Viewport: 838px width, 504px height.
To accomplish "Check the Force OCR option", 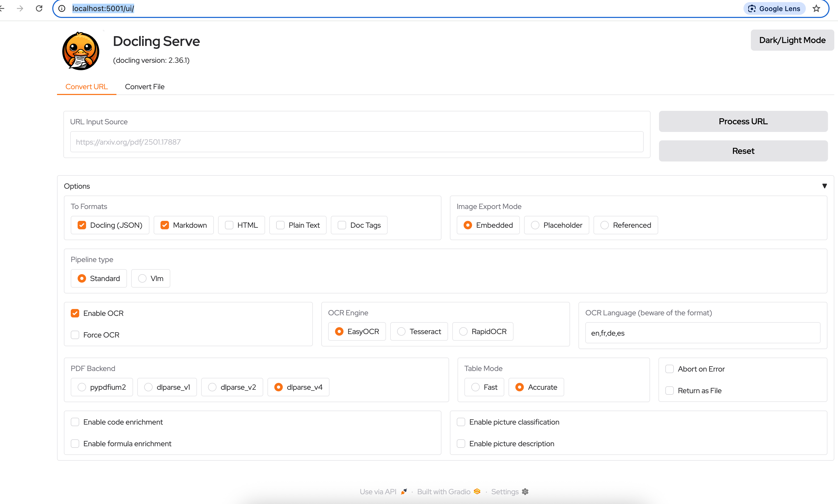I will [x=75, y=335].
